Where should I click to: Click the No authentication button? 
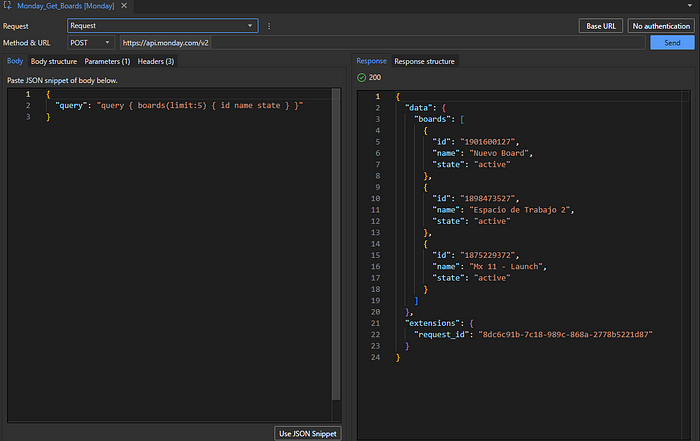(662, 25)
